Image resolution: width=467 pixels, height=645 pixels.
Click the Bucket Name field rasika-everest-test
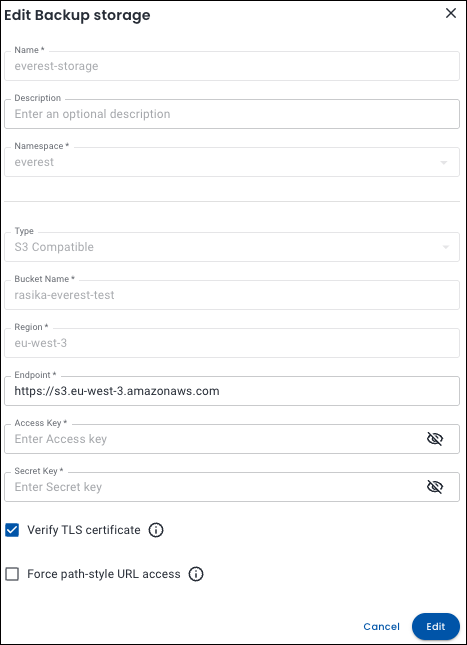[x=232, y=295]
